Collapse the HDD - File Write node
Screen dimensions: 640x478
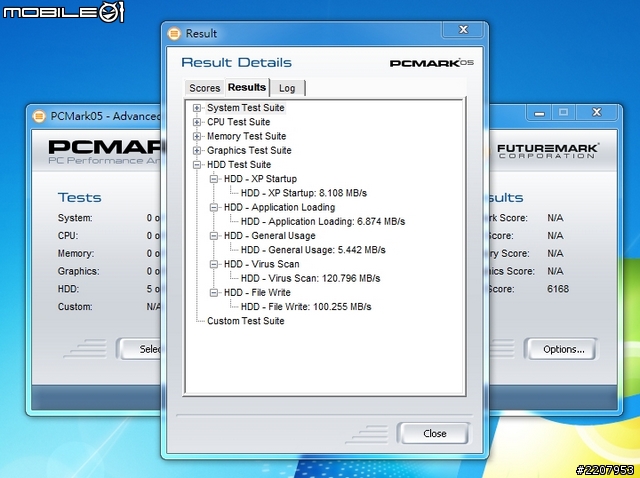click(x=214, y=293)
